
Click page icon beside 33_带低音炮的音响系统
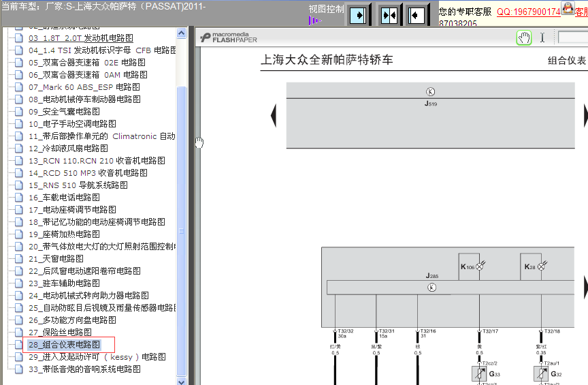click(19, 369)
